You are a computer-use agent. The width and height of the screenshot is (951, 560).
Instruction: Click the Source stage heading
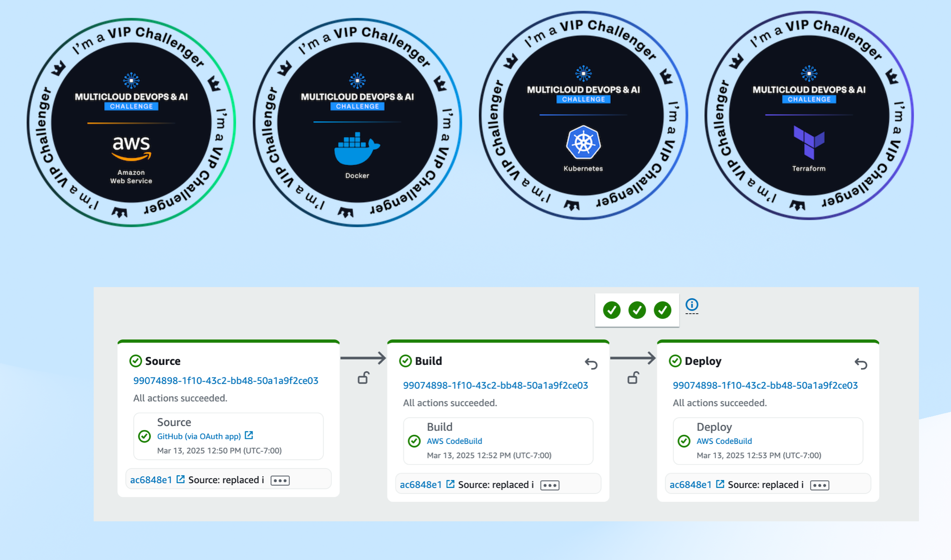coord(163,361)
